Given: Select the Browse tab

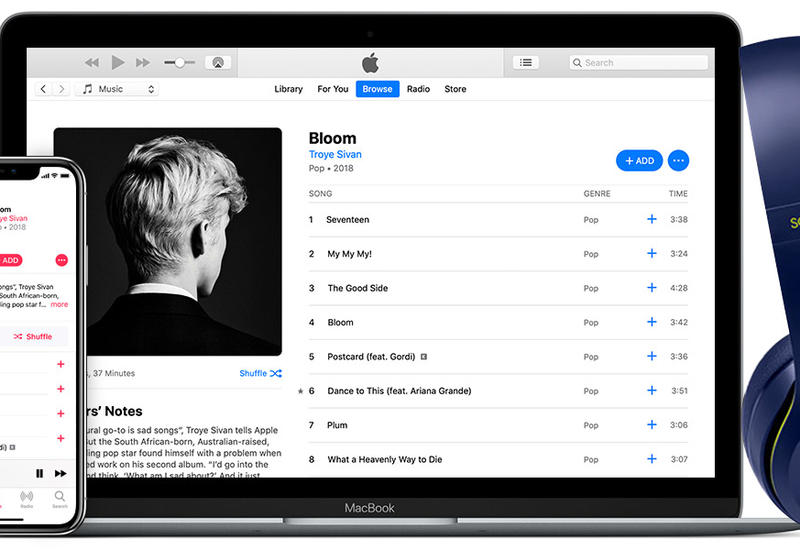Looking at the screenshot, I should (378, 89).
